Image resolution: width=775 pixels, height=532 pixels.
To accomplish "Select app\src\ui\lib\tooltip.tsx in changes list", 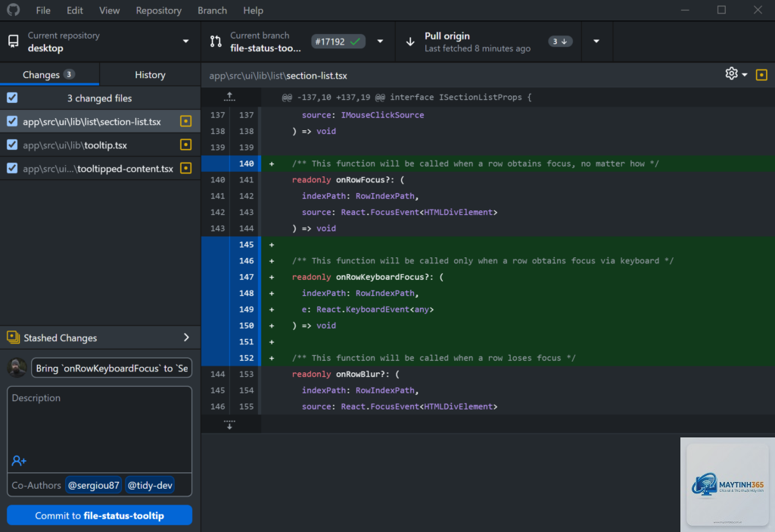I will tap(101, 145).
